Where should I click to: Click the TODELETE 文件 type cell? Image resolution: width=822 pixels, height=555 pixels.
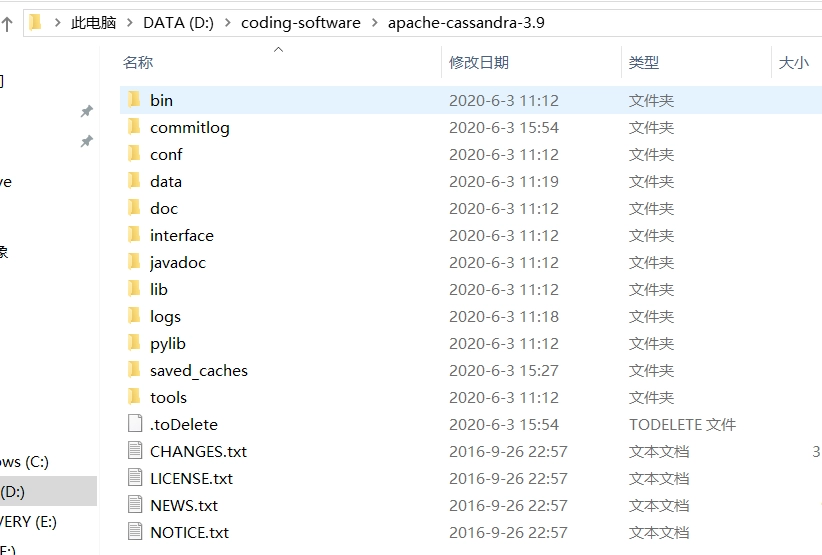[x=683, y=425]
